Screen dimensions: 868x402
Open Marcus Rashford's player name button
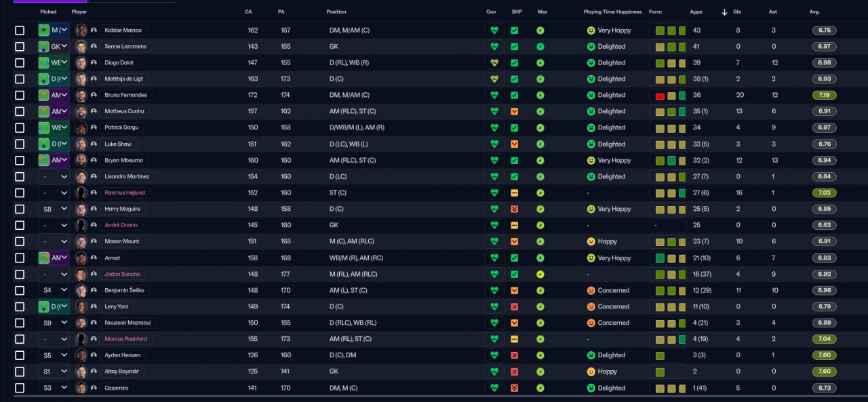[125, 340]
